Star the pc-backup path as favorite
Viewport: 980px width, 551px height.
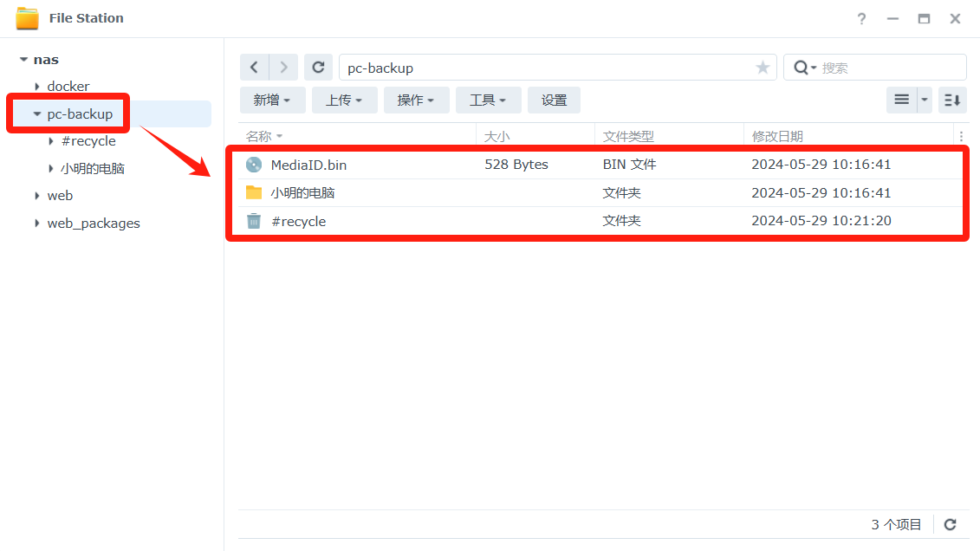tap(763, 68)
